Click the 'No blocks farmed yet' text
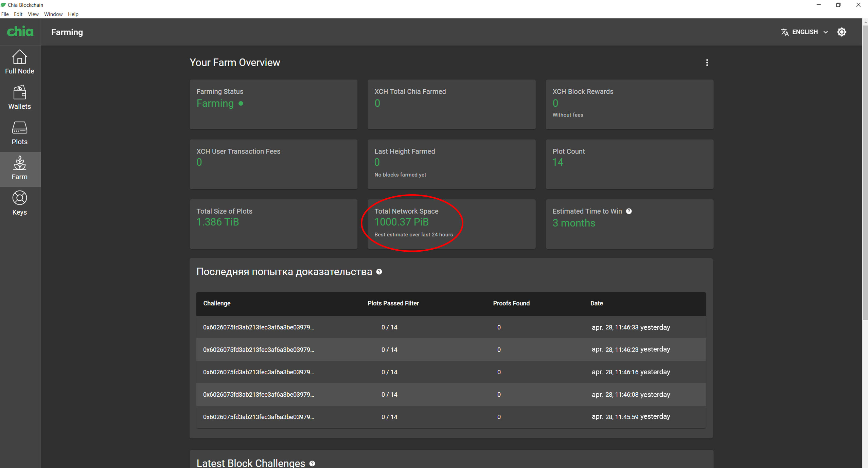Screen dimensions: 868x468 point(400,175)
